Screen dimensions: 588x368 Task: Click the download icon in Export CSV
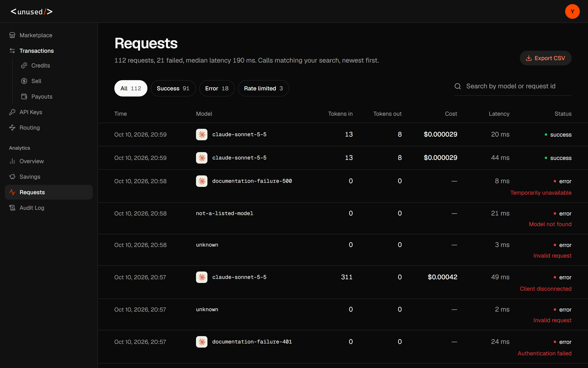coord(529,58)
